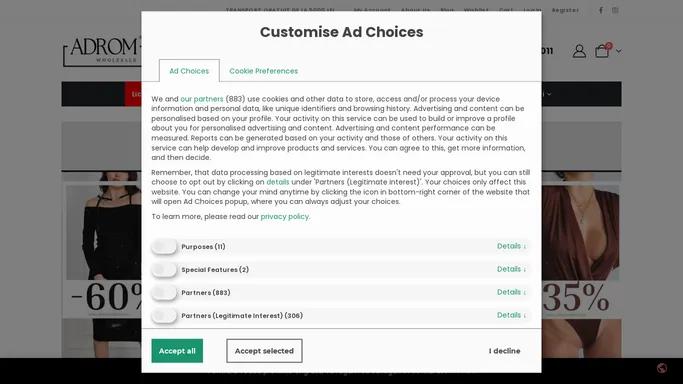This screenshot has height=384, width=683.
Task: Toggle the Partners (883) switch
Action: [x=164, y=293]
